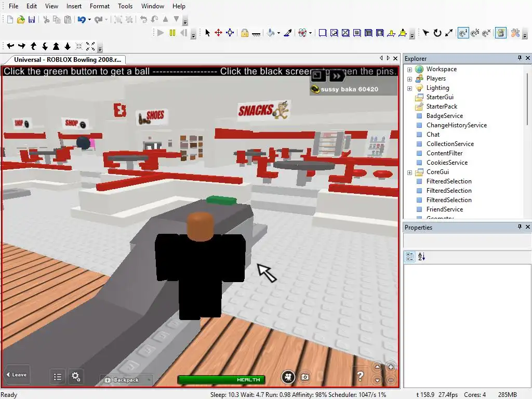This screenshot has width=532, height=399.
Task: Click the green HEALTH bar
Action: point(221,380)
